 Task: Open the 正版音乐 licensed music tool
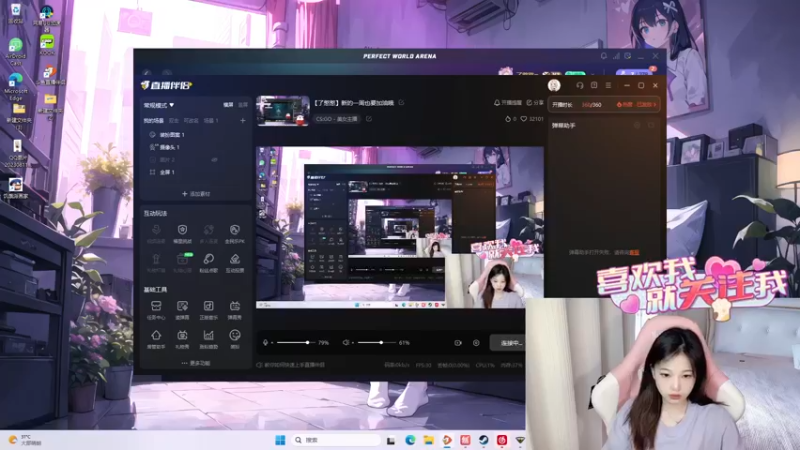pos(208,310)
